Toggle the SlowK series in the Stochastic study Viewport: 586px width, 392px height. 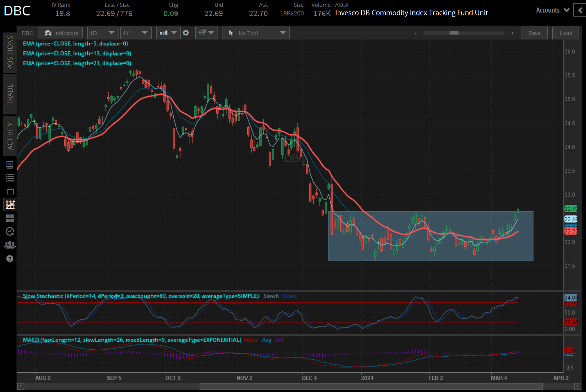click(x=271, y=296)
